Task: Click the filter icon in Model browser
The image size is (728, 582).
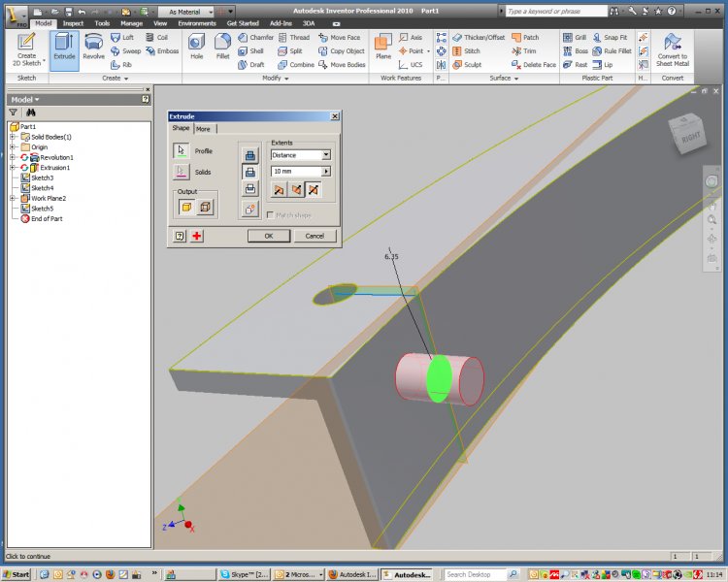Action: pyautogui.click(x=13, y=113)
